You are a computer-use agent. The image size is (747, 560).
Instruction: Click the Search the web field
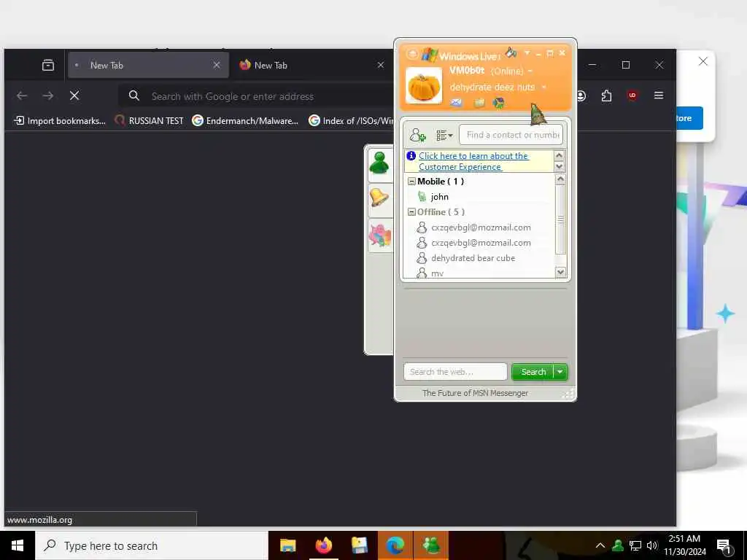pyautogui.click(x=455, y=372)
